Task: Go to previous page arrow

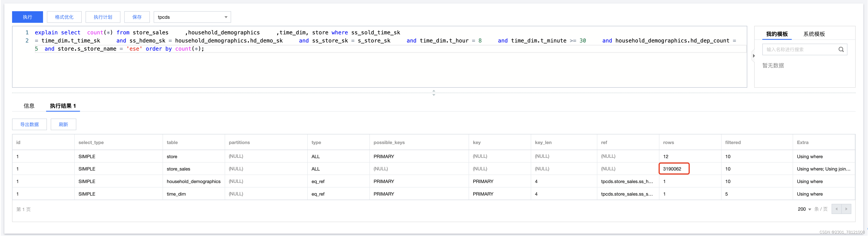Action: [x=836, y=209]
